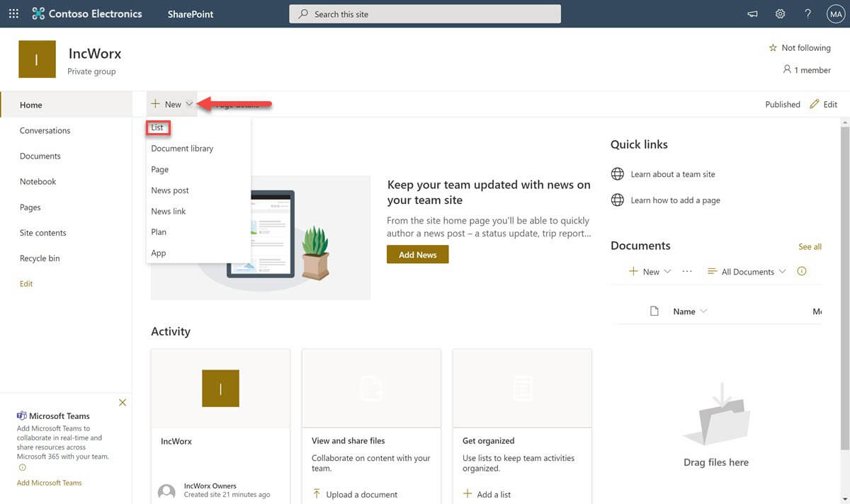This screenshot has width=850, height=504.
Task: Open Learn how to add a page
Action: coord(675,200)
